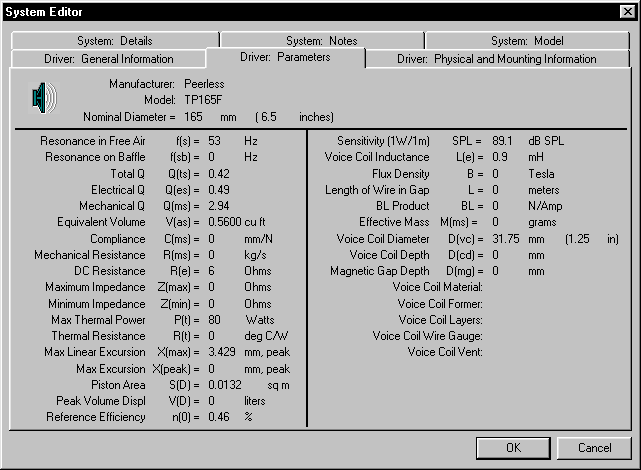Open Driver: General Information tab
The height and width of the screenshot is (470, 641).
(x=109, y=59)
